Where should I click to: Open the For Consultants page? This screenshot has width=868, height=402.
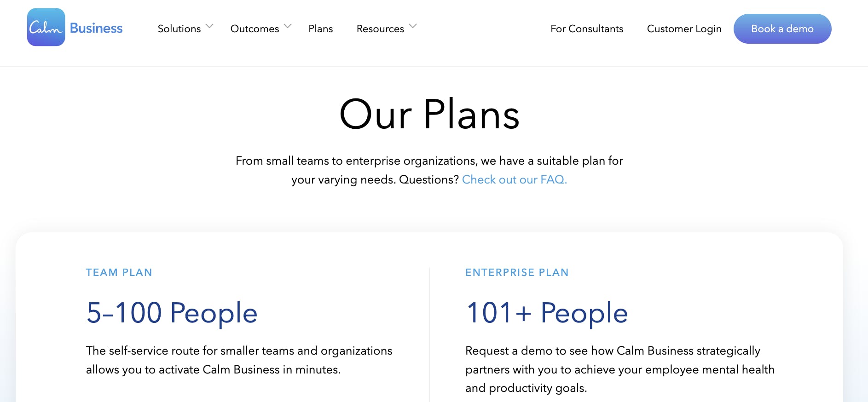pos(587,29)
